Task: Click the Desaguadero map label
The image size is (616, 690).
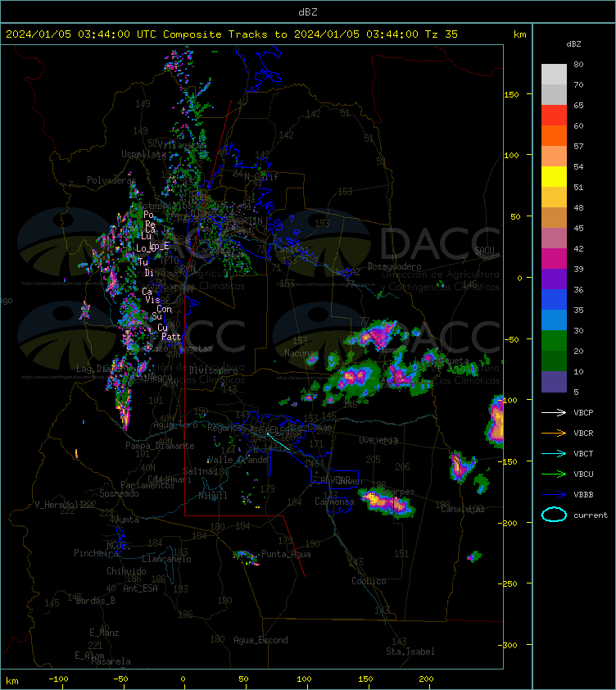Action: click(x=394, y=266)
